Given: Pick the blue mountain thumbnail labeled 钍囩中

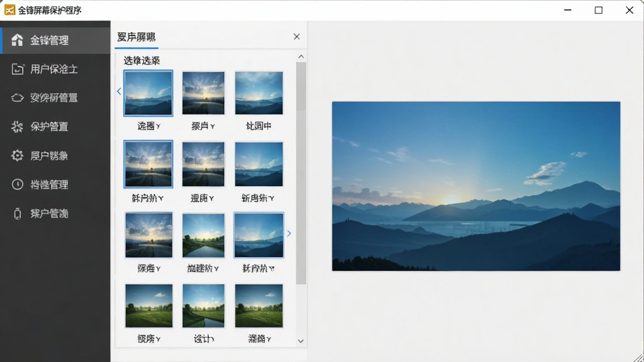Looking at the screenshot, I should pyautogui.click(x=258, y=93).
